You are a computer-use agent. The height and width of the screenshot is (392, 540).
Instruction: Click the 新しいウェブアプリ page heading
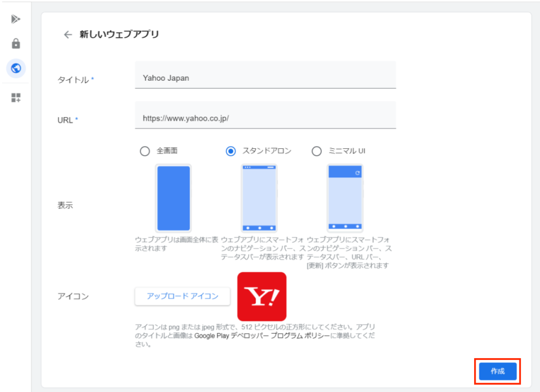point(119,35)
